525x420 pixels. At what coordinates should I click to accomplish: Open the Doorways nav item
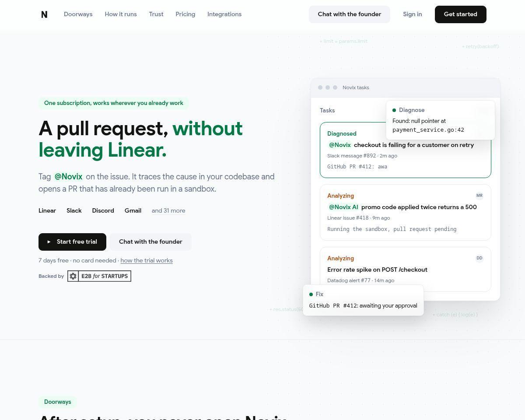coord(78,14)
